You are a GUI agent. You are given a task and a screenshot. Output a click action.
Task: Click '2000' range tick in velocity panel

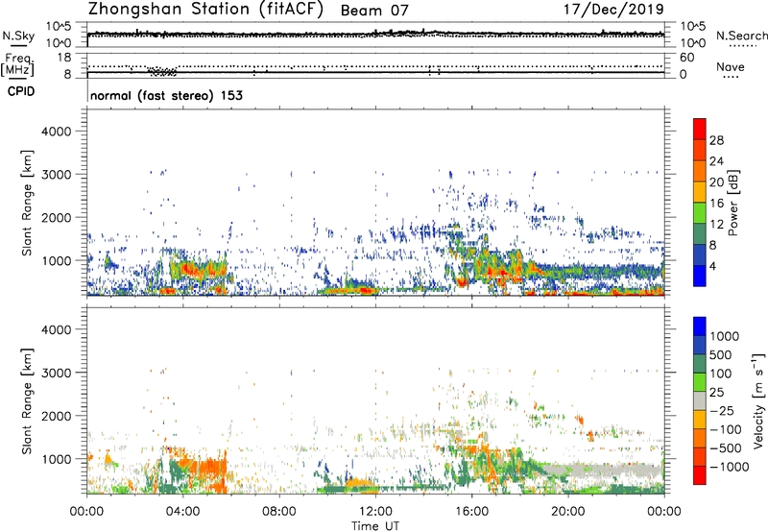(x=56, y=416)
